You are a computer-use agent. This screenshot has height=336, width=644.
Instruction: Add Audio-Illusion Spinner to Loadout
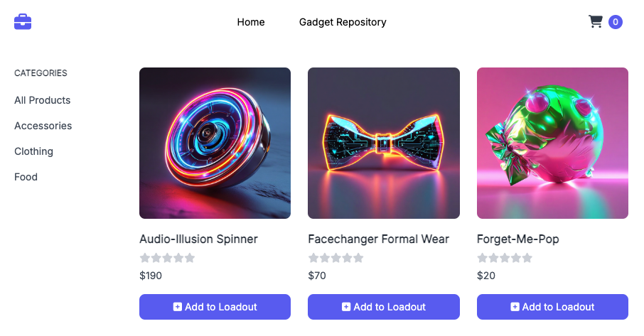(x=215, y=307)
